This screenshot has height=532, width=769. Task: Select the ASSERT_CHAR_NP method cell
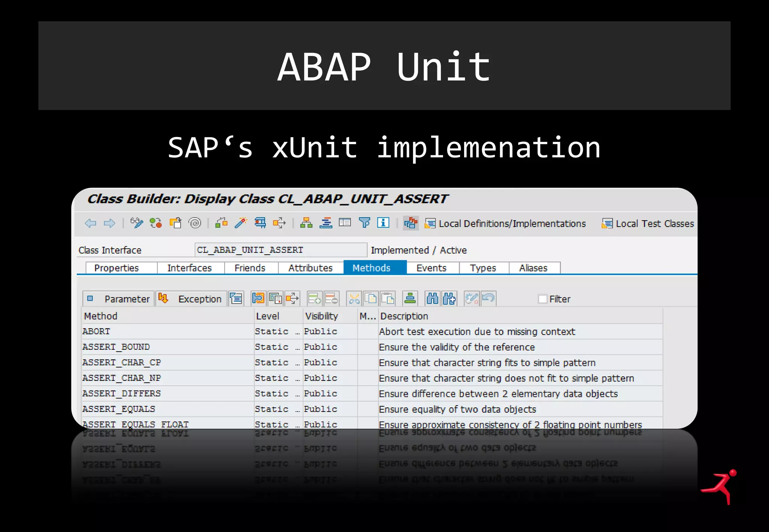click(x=168, y=378)
